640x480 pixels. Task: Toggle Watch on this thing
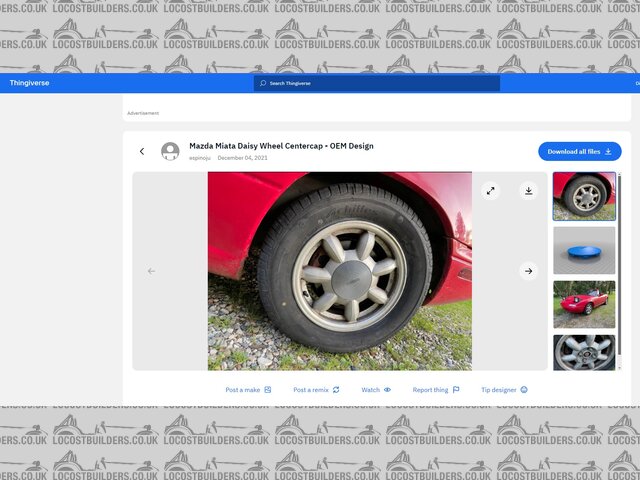(376, 390)
